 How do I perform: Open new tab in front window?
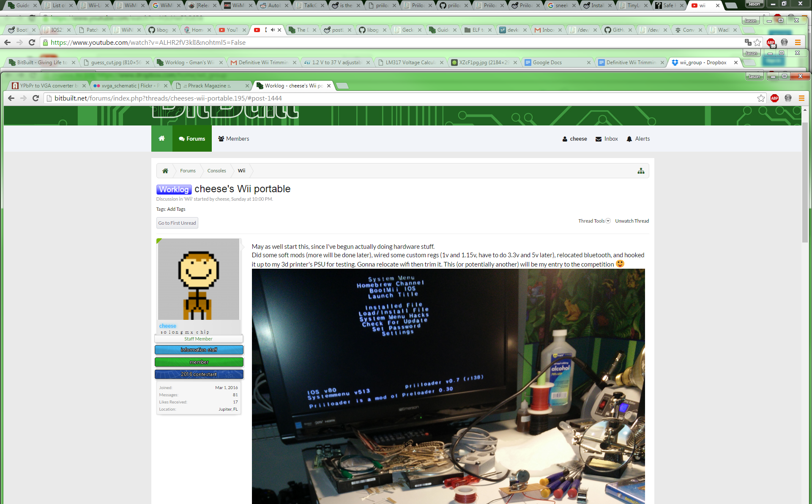click(x=343, y=86)
